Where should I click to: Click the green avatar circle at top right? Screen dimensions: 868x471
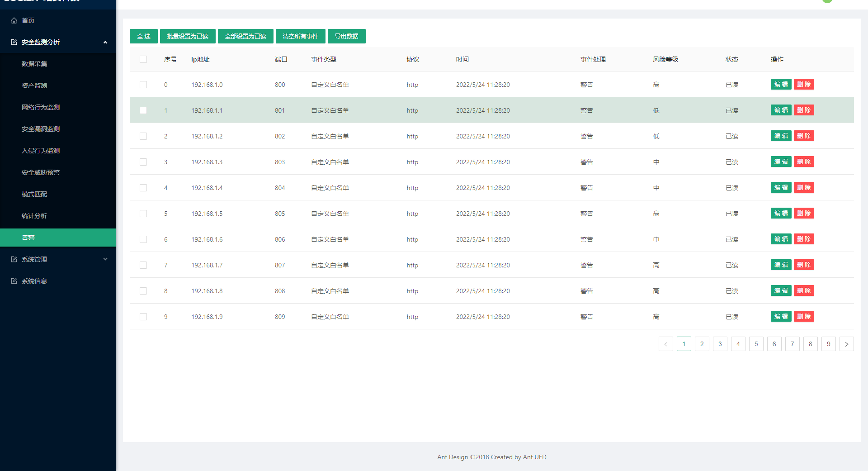pyautogui.click(x=827, y=1)
